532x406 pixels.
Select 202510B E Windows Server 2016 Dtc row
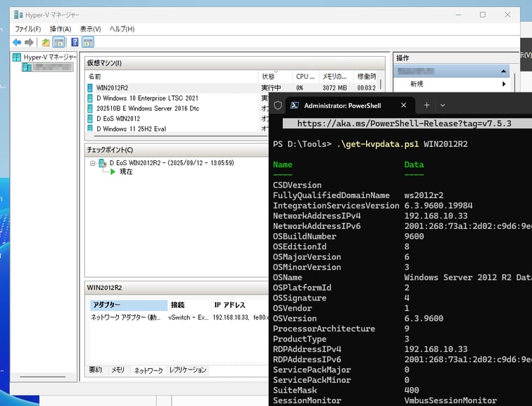click(x=177, y=108)
